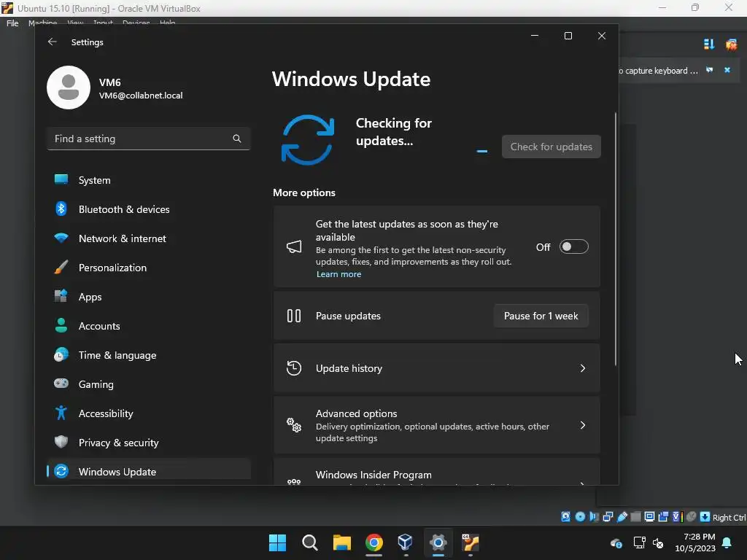Viewport: 747px width, 560px height.
Task: Click VirtualBox hard disk activity status icon
Action: (x=565, y=517)
